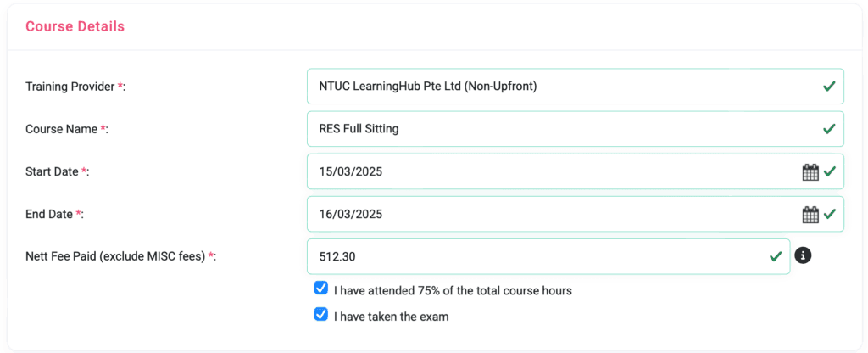868x353 pixels.
Task: Click the 'Training Provider' field label
Action: pos(71,87)
